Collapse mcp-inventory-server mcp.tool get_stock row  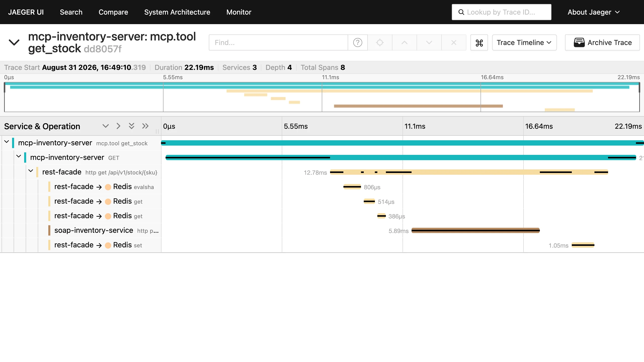coord(7,142)
